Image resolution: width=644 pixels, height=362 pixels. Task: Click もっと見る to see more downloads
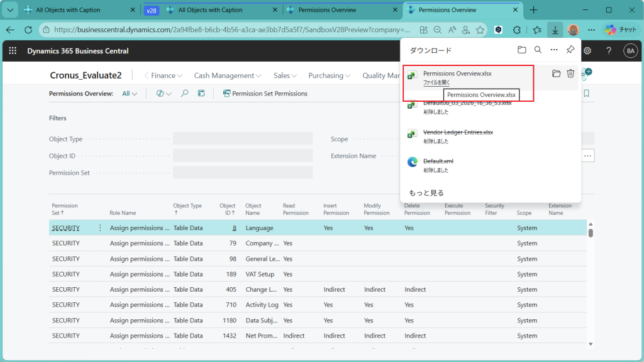tap(426, 193)
